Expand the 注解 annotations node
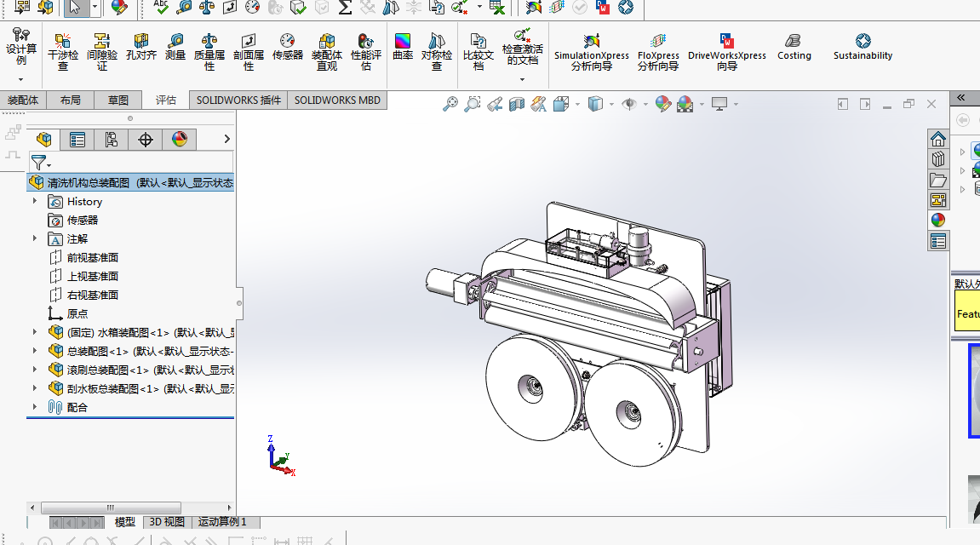The height and width of the screenshot is (545, 980). coord(35,238)
